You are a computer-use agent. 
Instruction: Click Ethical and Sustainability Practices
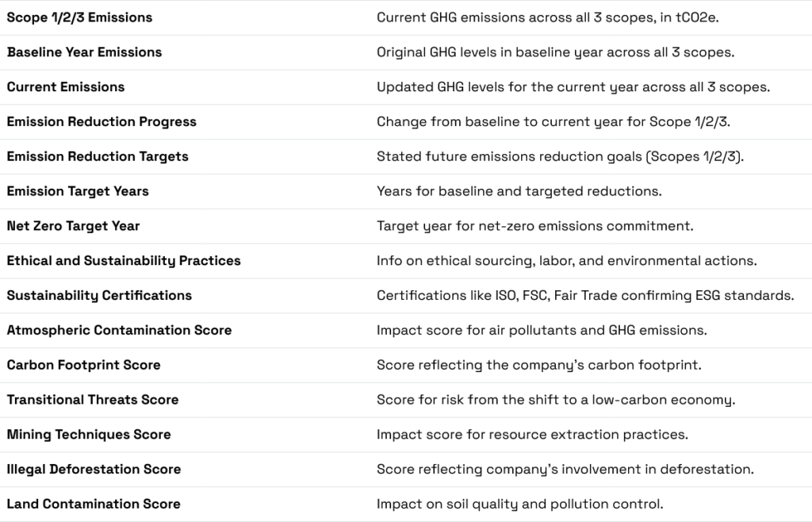(122, 261)
